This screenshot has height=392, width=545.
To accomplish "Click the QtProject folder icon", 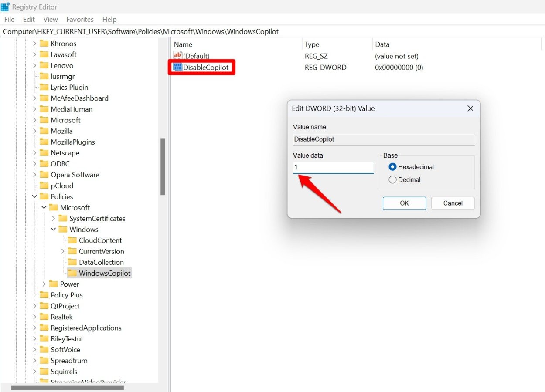I will 44,306.
